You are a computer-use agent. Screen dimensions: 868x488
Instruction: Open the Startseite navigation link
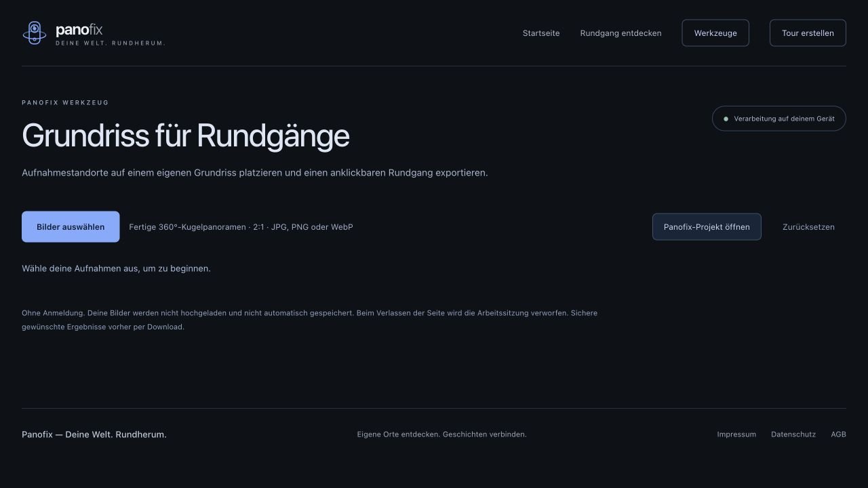click(x=541, y=33)
